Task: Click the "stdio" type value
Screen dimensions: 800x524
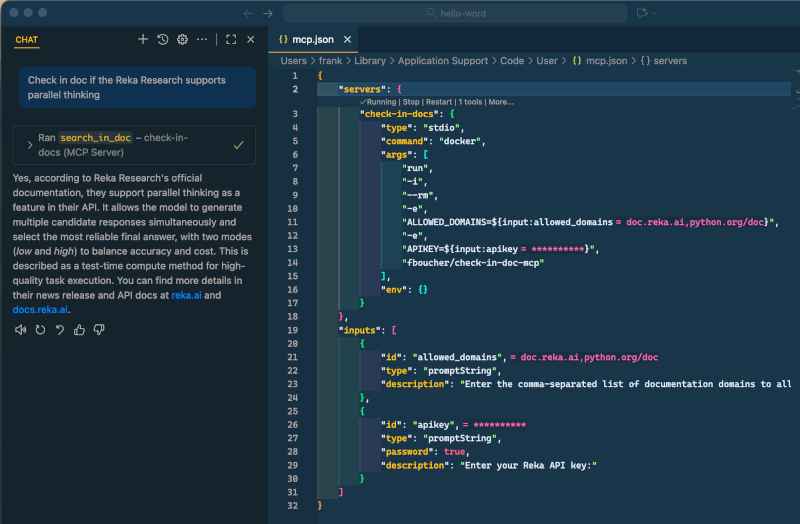Action: [441, 128]
